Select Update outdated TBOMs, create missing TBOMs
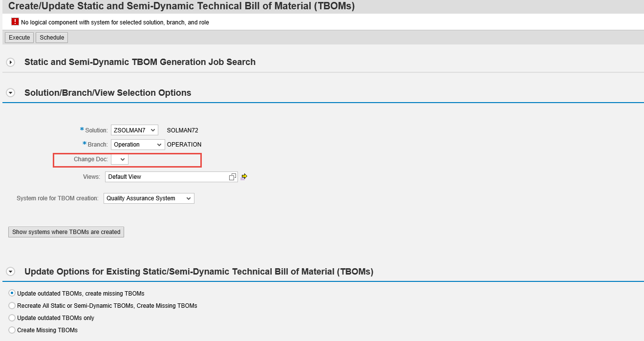This screenshot has height=341, width=644. (x=12, y=294)
